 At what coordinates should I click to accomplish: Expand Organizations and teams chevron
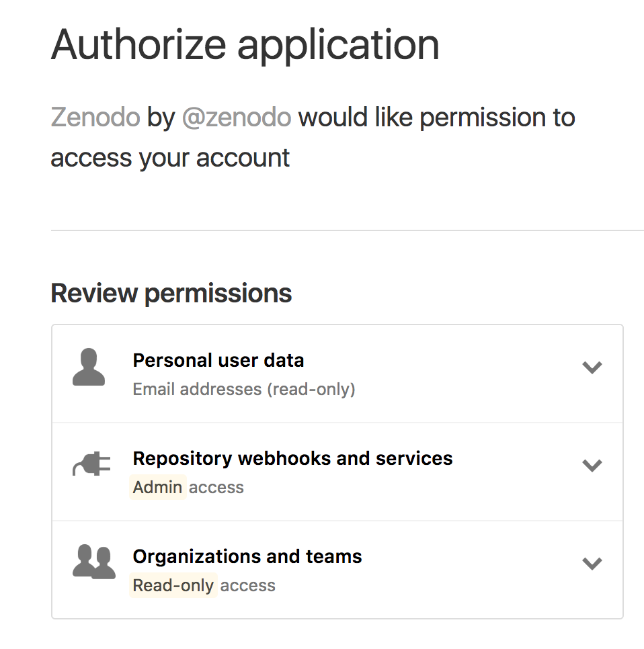click(592, 563)
